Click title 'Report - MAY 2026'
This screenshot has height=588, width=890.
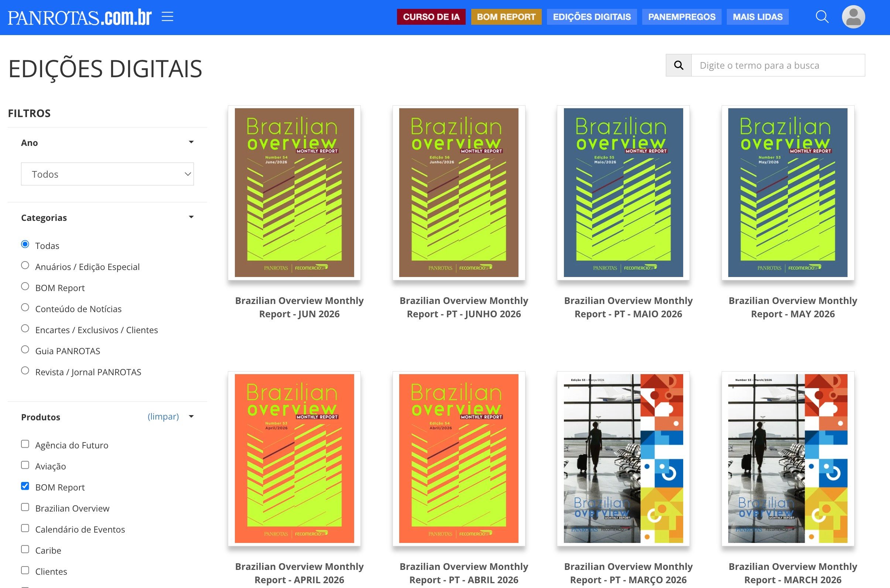[x=793, y=314]
